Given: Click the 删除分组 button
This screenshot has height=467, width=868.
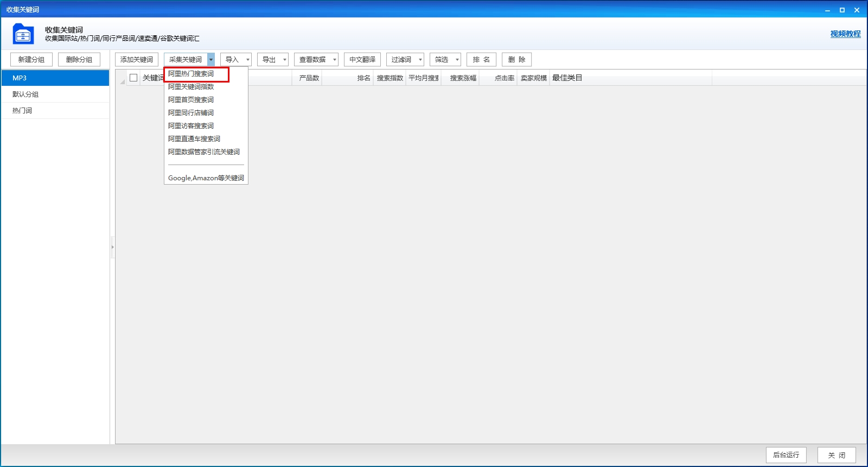Looking at the screenshot, I should [79, 60].
